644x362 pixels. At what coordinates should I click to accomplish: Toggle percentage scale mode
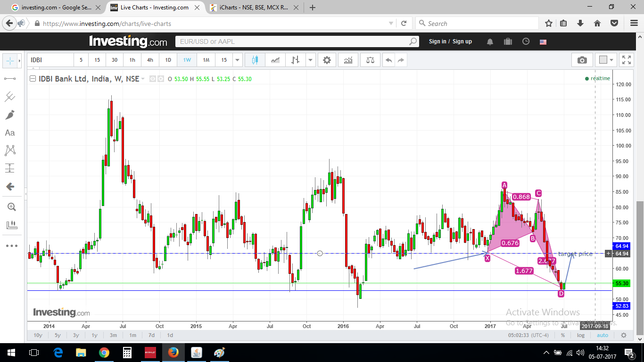(x=563, y=335)
